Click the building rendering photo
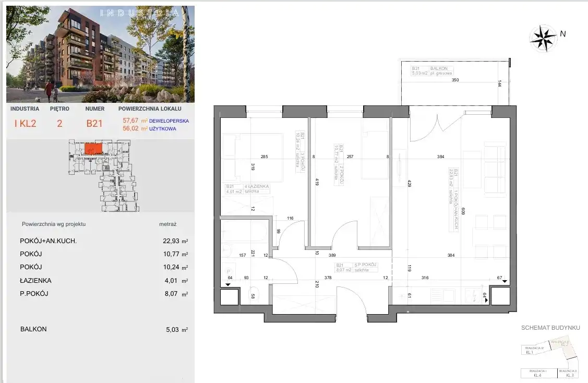588x383 pixels. [100, 54]
